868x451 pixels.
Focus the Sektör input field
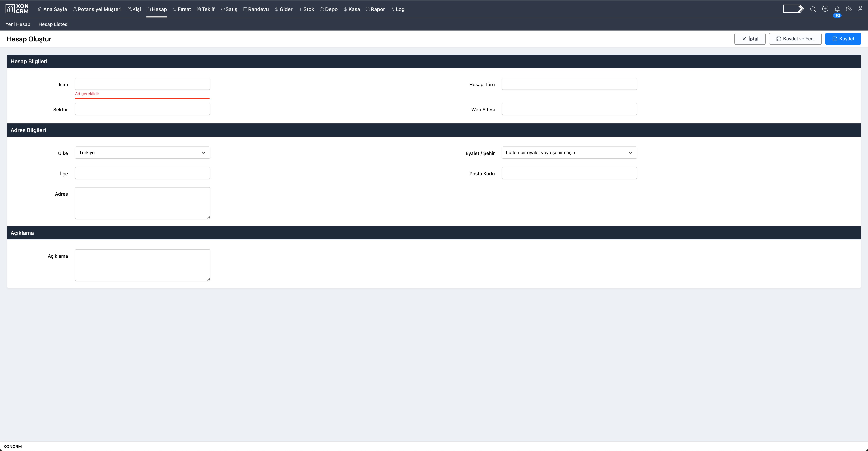pos(143,109)
